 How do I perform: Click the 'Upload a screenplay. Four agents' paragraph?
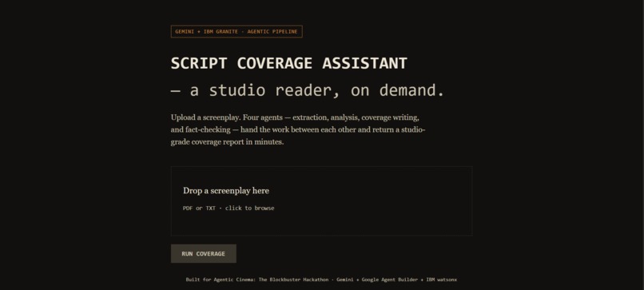299,129
